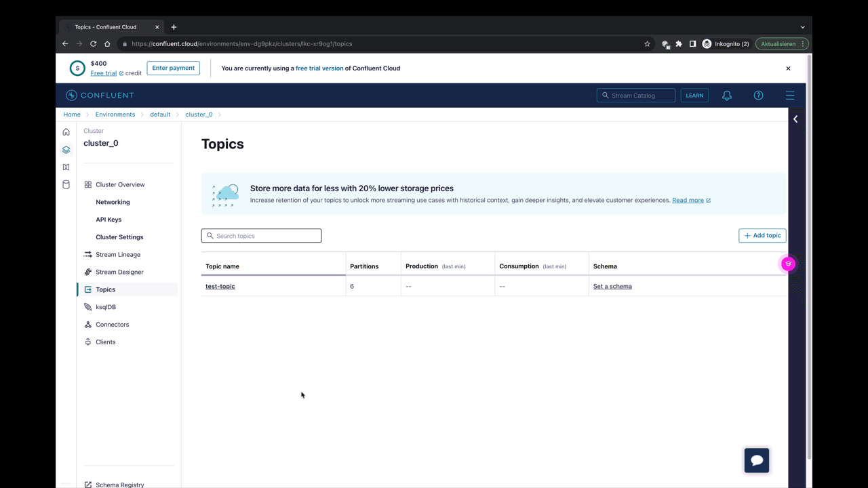This screenshot has height=488, width=868.
Task: Collapse the right panel using the chevron arrow
Action: 795,119
